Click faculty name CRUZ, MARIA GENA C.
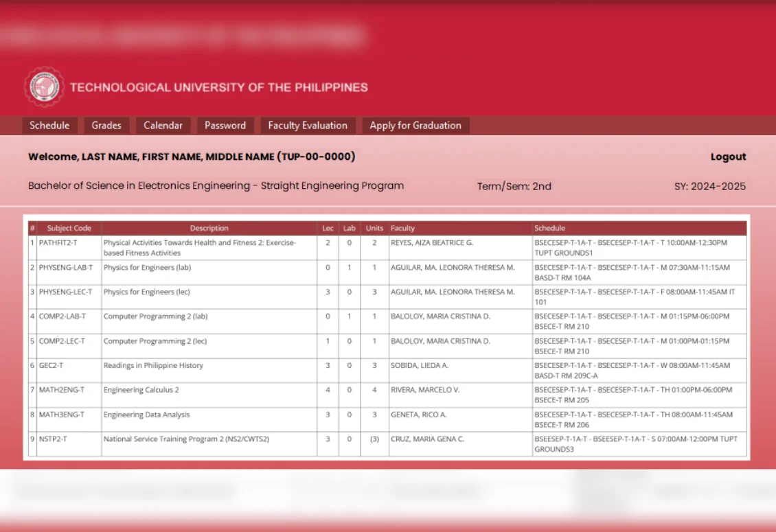Viewport: 776px width, 532px height. tap(428, 439)
